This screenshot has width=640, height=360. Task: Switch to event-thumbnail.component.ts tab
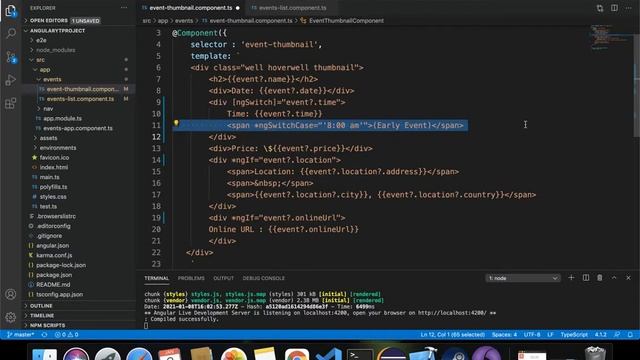click(x=191, y=8)
